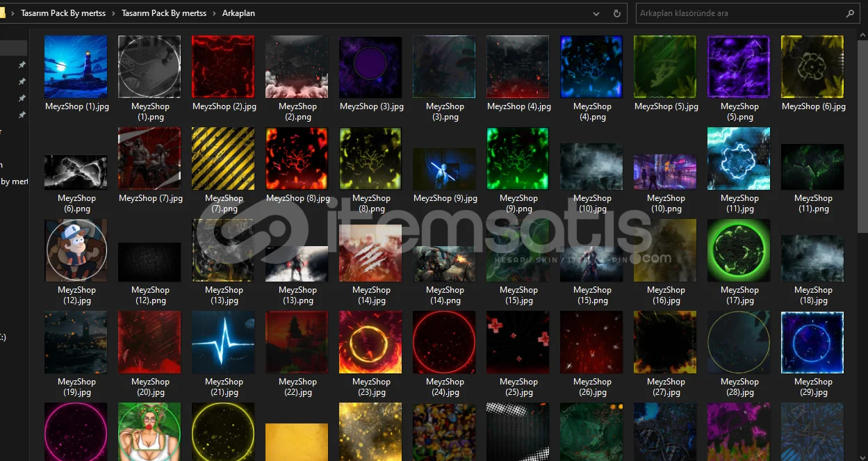Click file name 'MeyzShop (20).jpg'

tap(150, 387)
